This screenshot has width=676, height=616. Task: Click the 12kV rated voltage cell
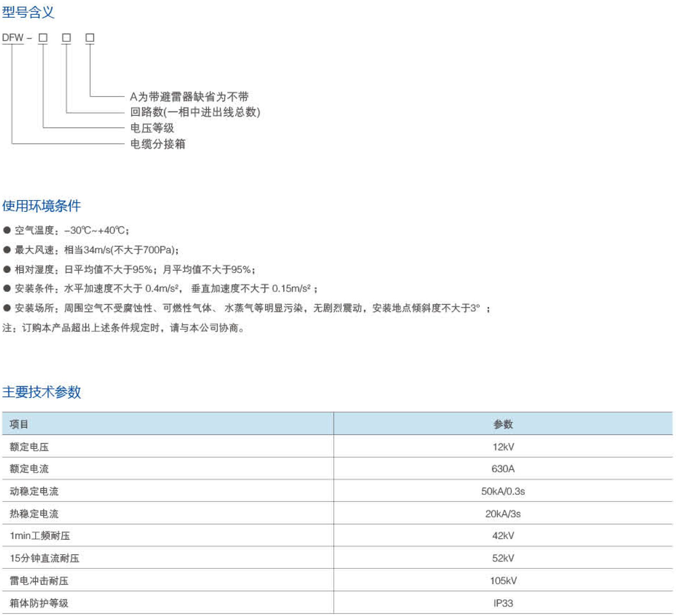(503, 447)
